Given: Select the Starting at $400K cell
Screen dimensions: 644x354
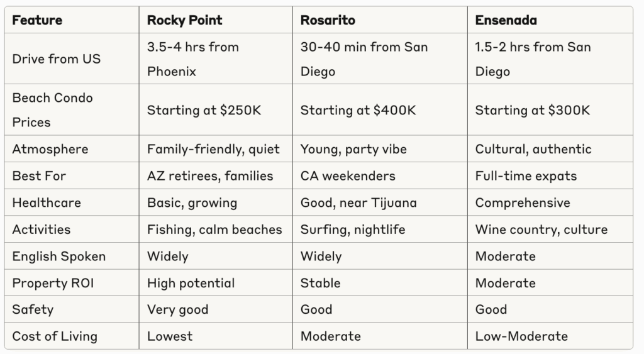Looking at the screenshot, I should [x=358, y=110].
